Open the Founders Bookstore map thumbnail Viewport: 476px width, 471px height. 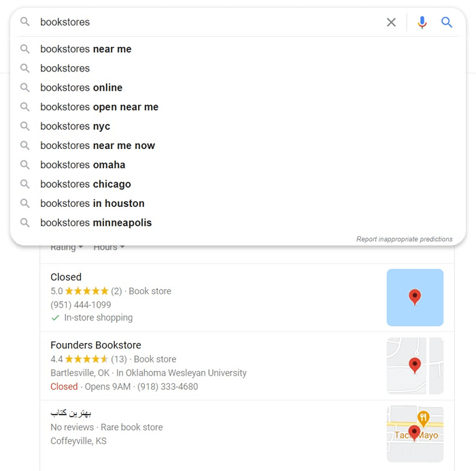(x=415, y=366)
